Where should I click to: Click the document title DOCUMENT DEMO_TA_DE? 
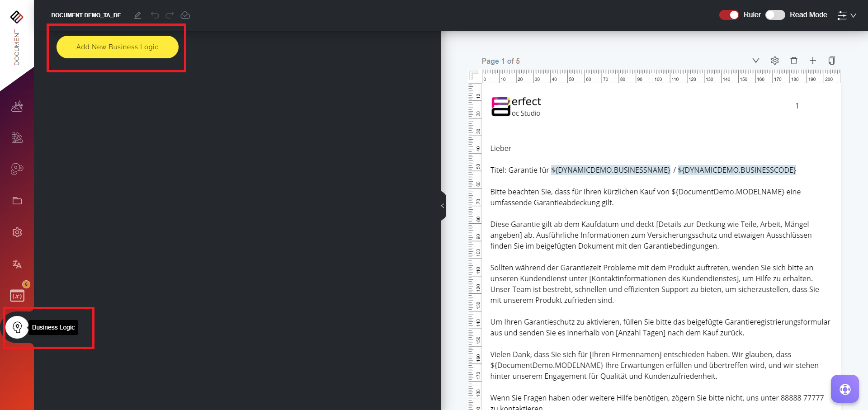point(86,15)
